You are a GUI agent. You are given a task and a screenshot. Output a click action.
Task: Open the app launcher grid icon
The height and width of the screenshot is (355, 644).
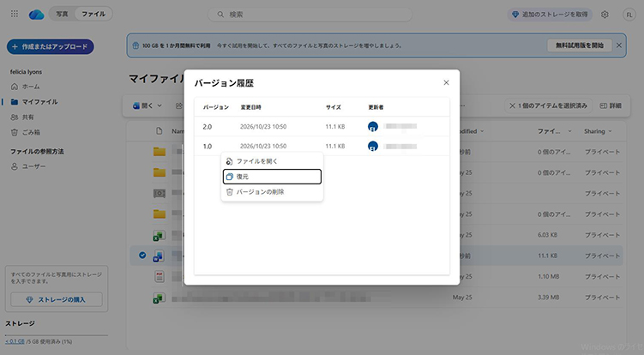pyautogui.click(x=15, y=14)
